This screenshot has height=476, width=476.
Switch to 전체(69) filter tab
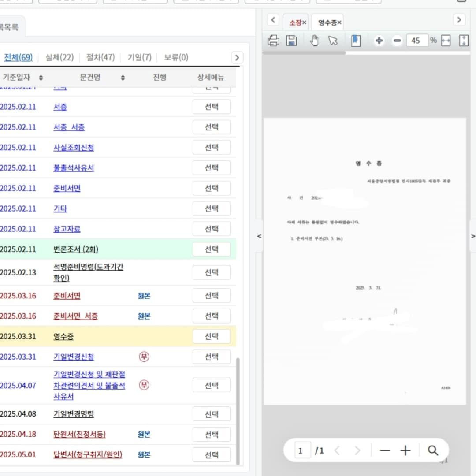[18, 57]
